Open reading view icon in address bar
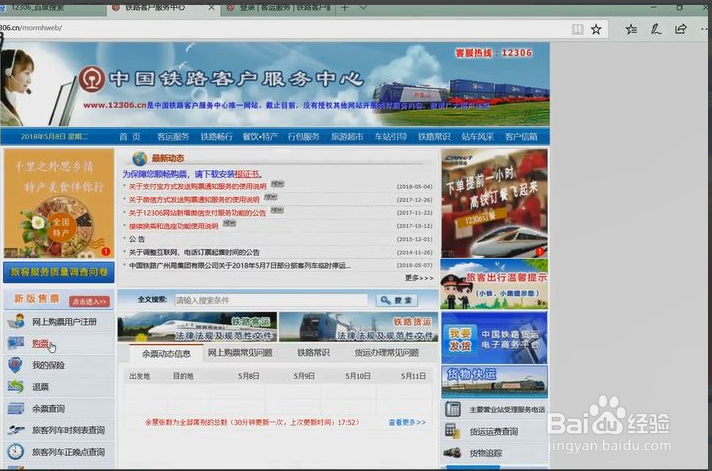712x471 pixels. click(x=577, y=30)
